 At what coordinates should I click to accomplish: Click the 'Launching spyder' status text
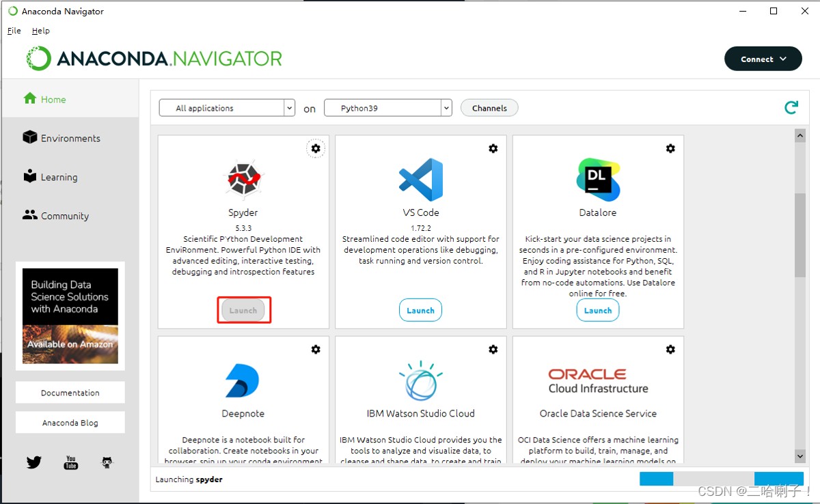pyautogui.click(x=189, y=479)
